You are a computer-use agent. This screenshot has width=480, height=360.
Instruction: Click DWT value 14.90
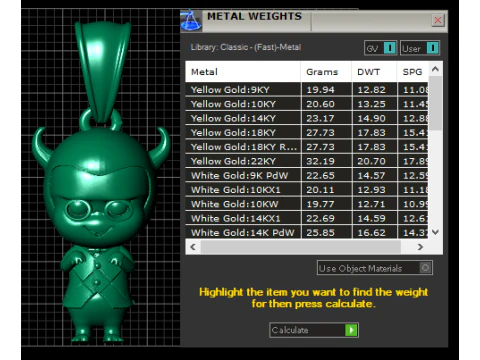coord(372,118)
